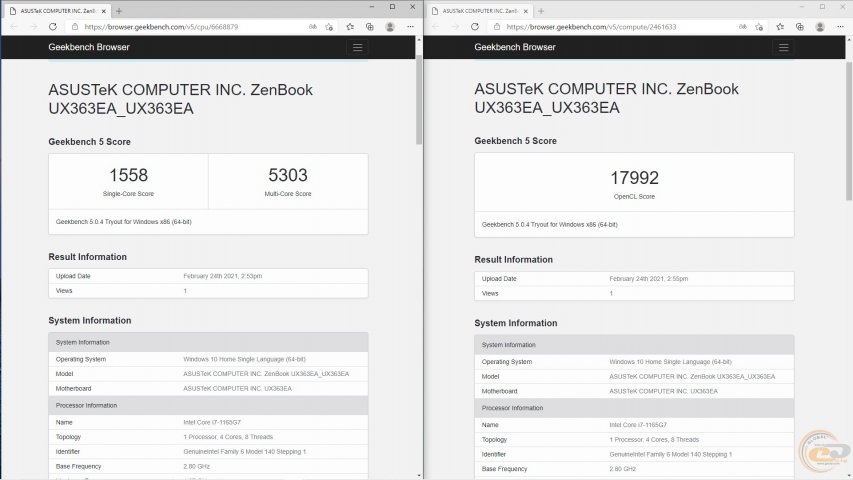853x480 pixels.
Task: Go back in the right browser window
Action: pos(436,27)
